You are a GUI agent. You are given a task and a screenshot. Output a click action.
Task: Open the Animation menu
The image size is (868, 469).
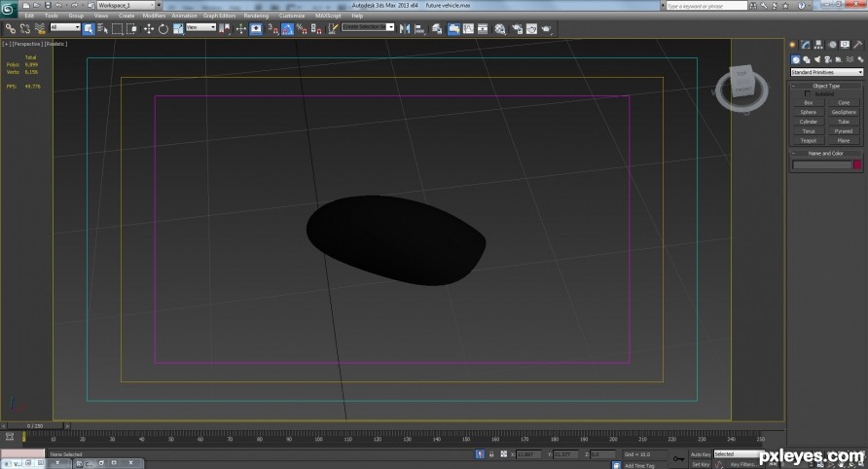pyautogui.click(x=184, y=16)
